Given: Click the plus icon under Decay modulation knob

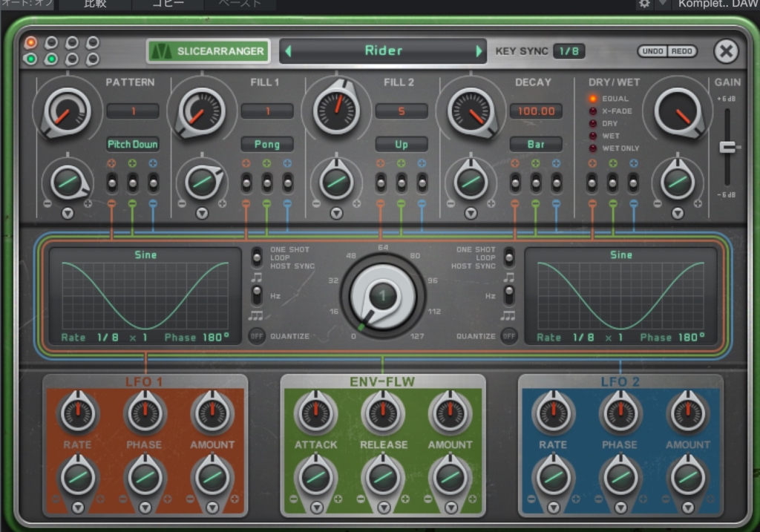Looking at the screenshot, I should pos(490,203).
